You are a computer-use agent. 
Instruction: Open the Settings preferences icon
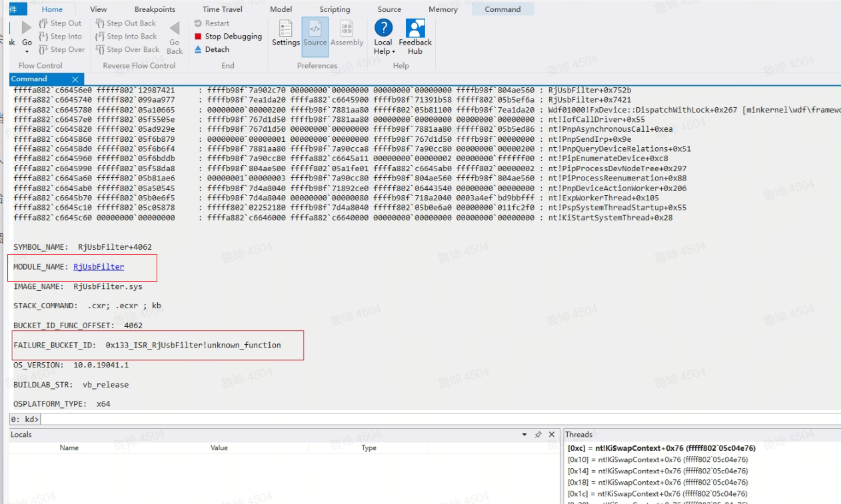[x=286, y=33]
